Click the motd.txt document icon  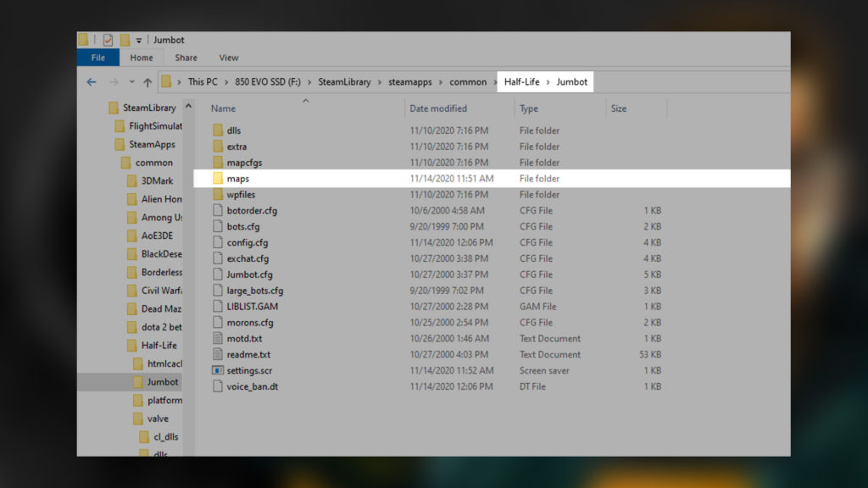click(218, 339)
